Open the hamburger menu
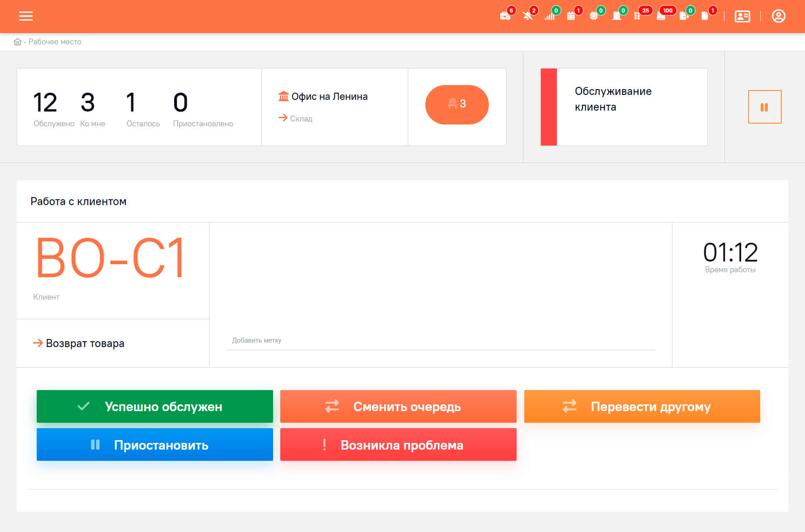The image size is (805, 532). coord(26,16)
